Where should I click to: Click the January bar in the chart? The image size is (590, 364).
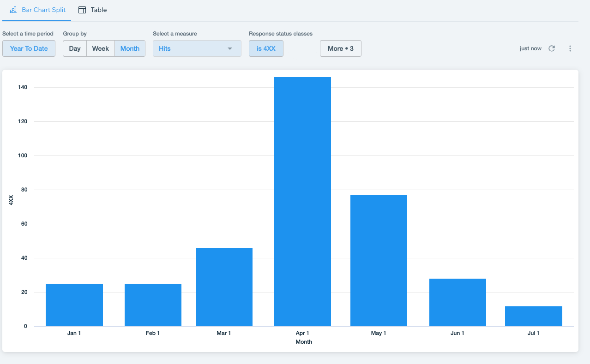click(x=74, y=305)
